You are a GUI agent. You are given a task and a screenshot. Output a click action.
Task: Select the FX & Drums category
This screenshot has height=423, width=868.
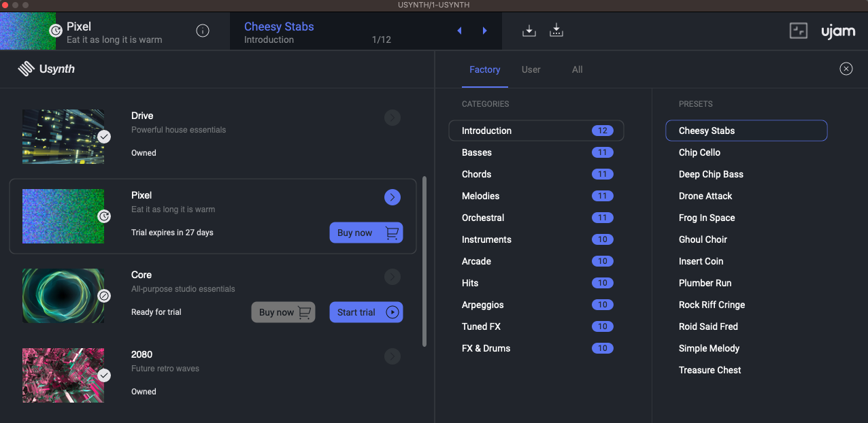point(536,348)
